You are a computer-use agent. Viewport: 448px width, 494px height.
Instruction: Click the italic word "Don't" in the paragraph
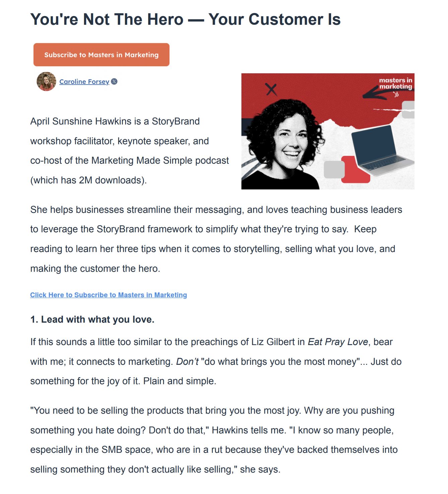coord(187,361)
